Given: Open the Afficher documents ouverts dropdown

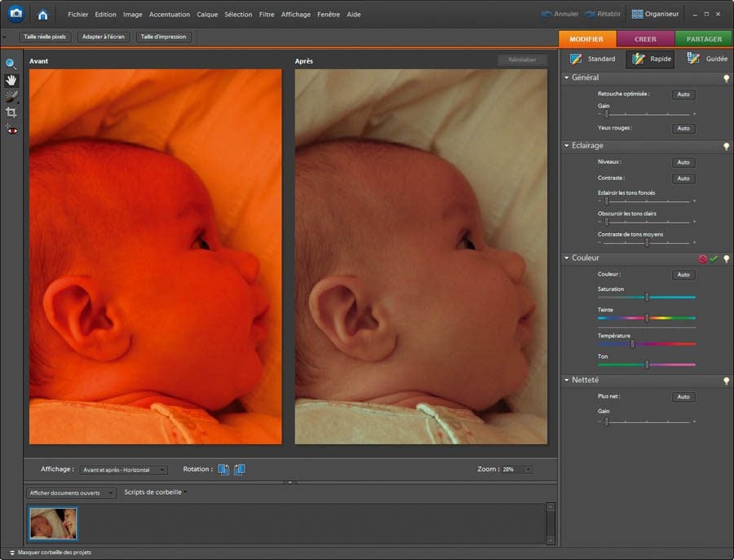Looking at the screenshot, I should pyautogui.click(x=72, y=493).
